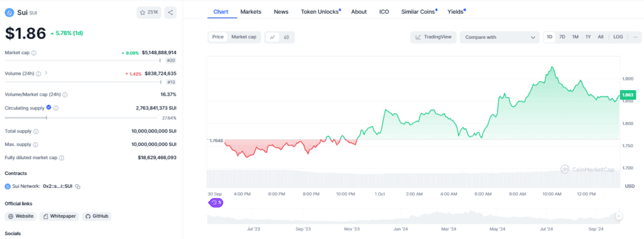Click the 2,763,841,373 SUI supply value
Screen dimensions: 644x239
click(x=156, y=108)
